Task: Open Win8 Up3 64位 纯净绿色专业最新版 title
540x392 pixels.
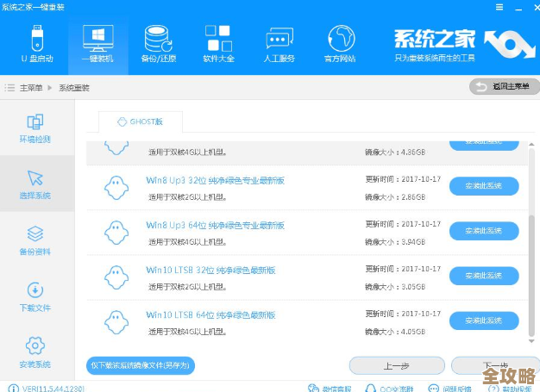Action: (216, 225)
